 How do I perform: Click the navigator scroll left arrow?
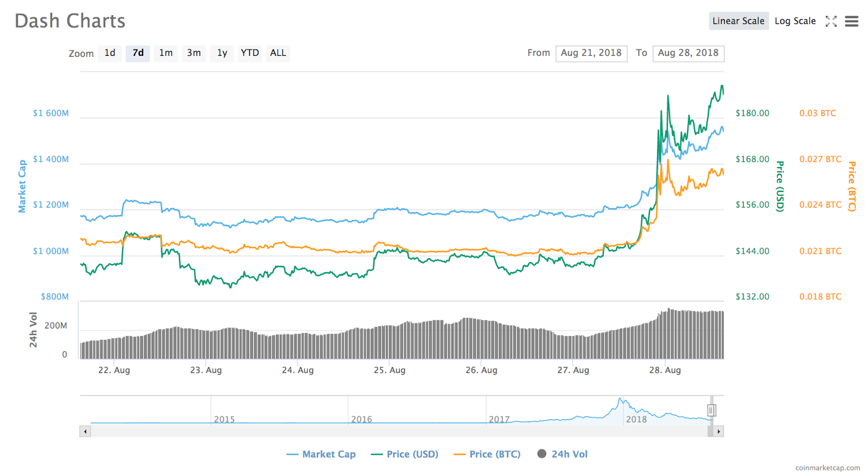pyautogui.click(x=85, y=432)
